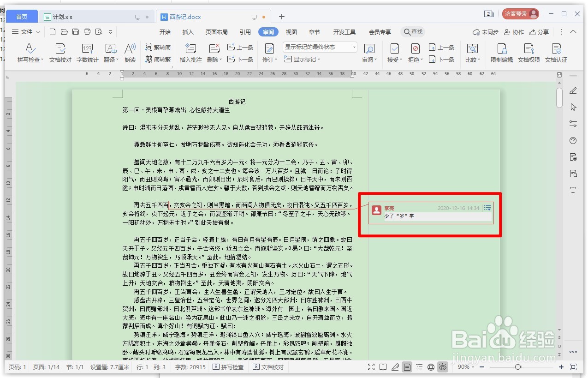Reject the current revision
The height and width of the screenshot is (378, 588).
[414, 53]
